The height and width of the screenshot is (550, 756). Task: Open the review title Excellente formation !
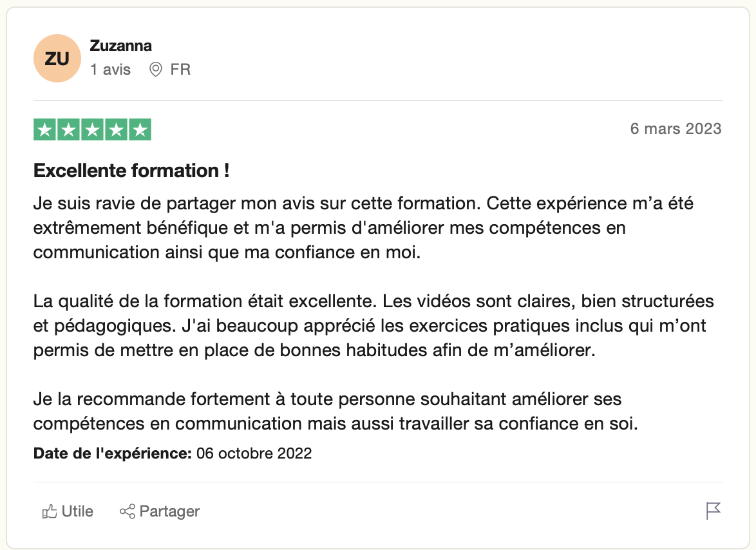pos(131,171)
